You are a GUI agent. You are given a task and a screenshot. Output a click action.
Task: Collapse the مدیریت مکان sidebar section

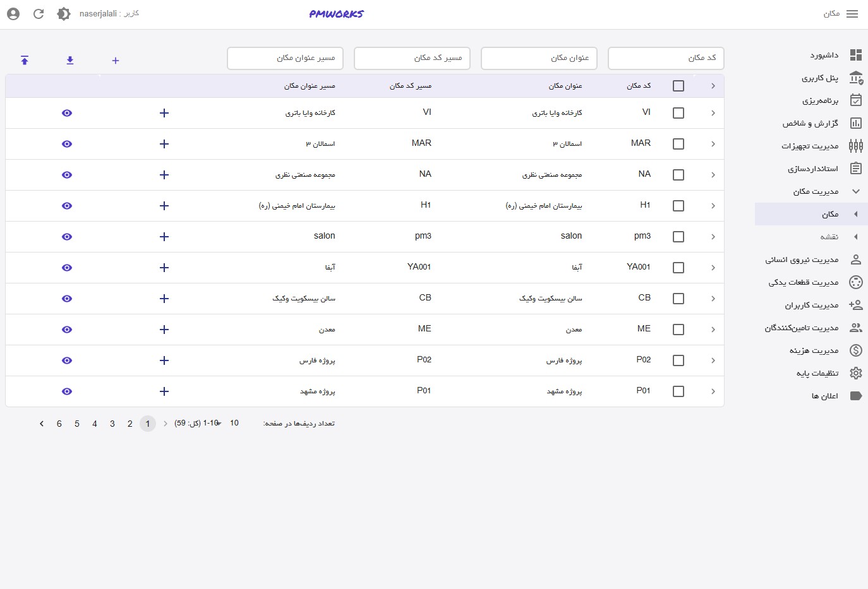(x=856, y=191)
